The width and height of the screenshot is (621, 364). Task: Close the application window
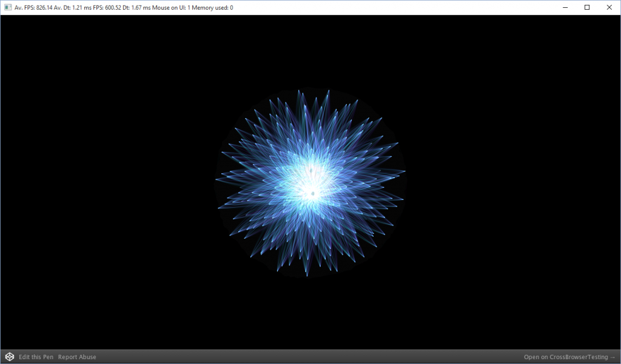[609, 7]
